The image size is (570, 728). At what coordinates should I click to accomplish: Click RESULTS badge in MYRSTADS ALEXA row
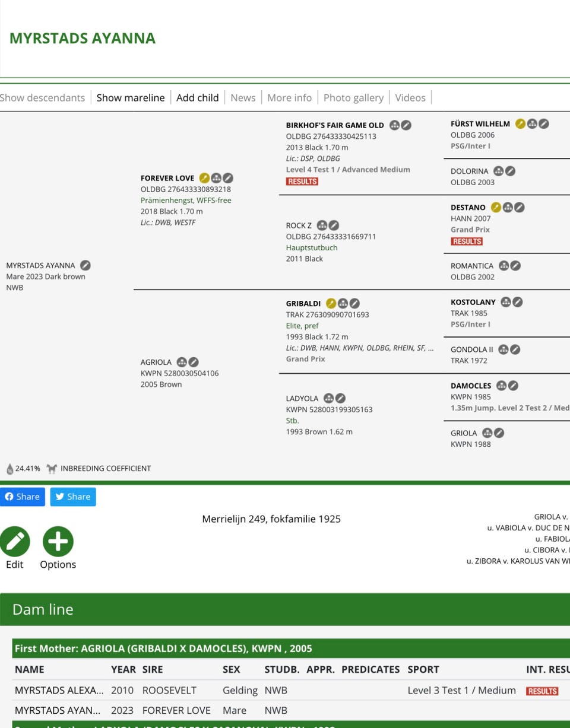click(542, 691)
